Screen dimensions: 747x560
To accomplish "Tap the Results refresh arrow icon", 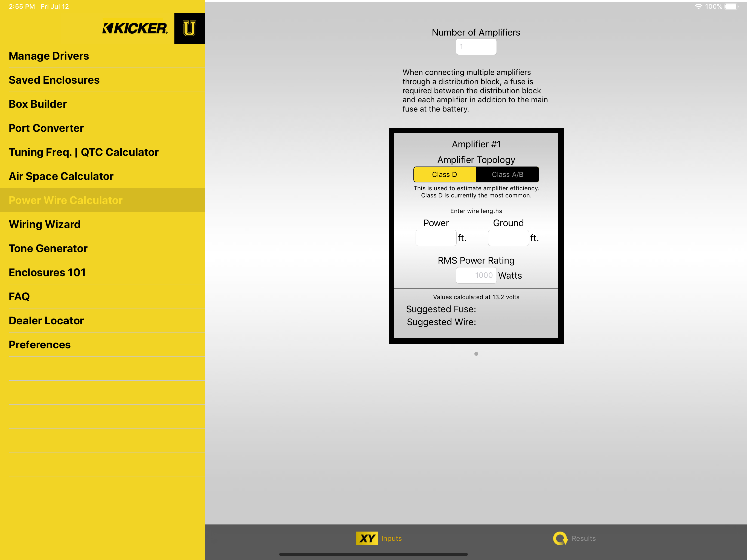I will tap(560, 538).
